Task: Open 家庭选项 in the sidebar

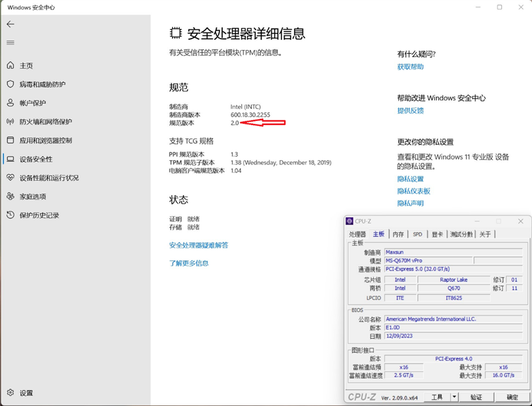Action: pos(33,196)
